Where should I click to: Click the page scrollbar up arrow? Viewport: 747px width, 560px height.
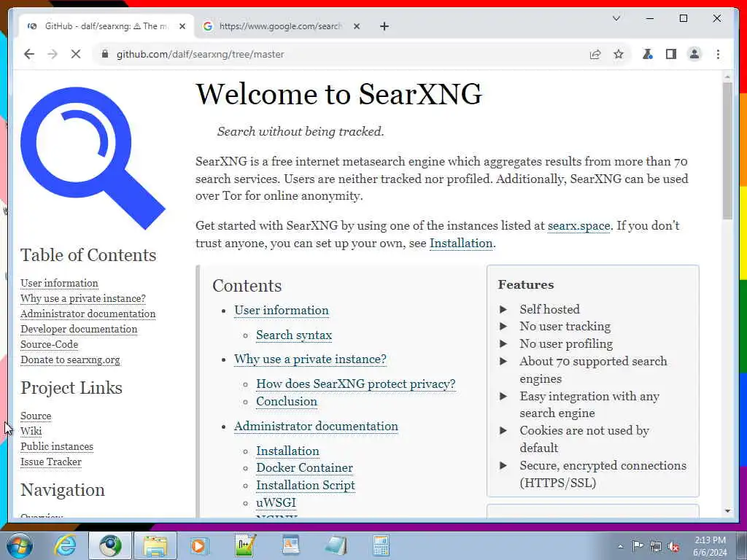click(x=727, y=76)
